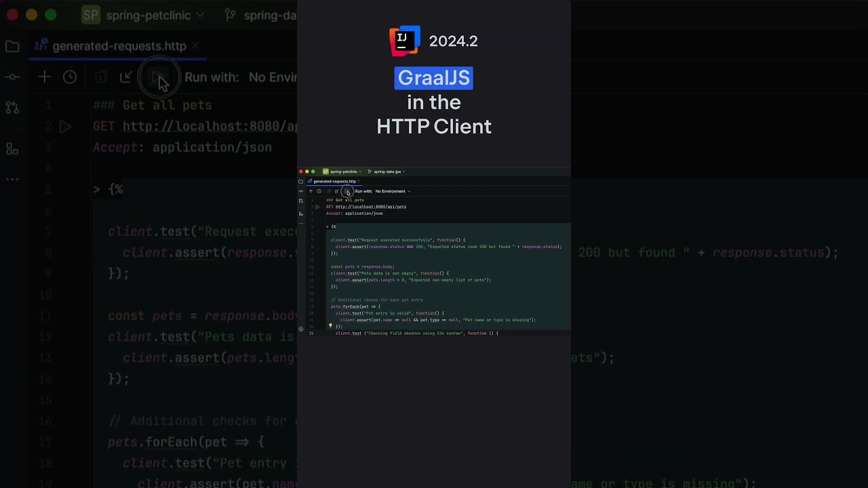Click the '2024.2' version text

(x=453, y=41)
